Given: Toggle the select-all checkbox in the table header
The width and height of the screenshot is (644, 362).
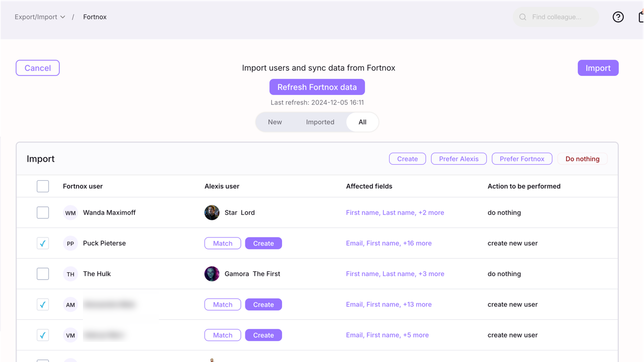Looking at the screenshot, I should pyautogui.click(x=43, y=186).
